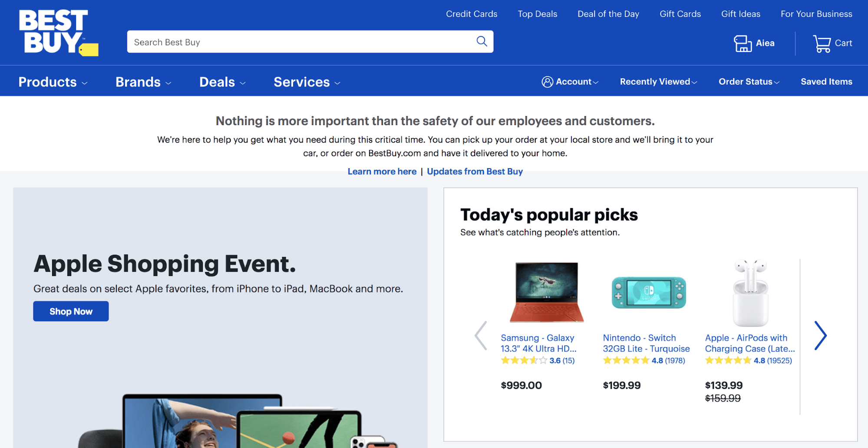
Task: Open Deal of the Day
Action: tap(608, 14)
